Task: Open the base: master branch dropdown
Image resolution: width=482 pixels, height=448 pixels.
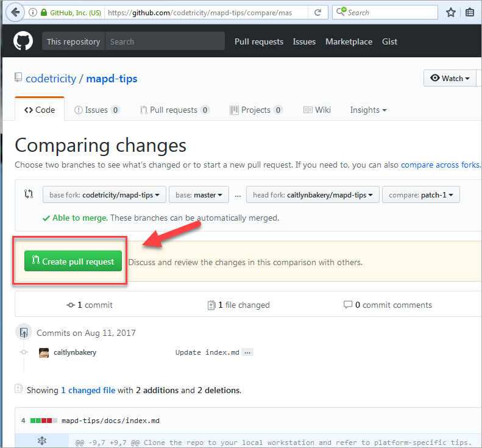Action: pos(199,194)
